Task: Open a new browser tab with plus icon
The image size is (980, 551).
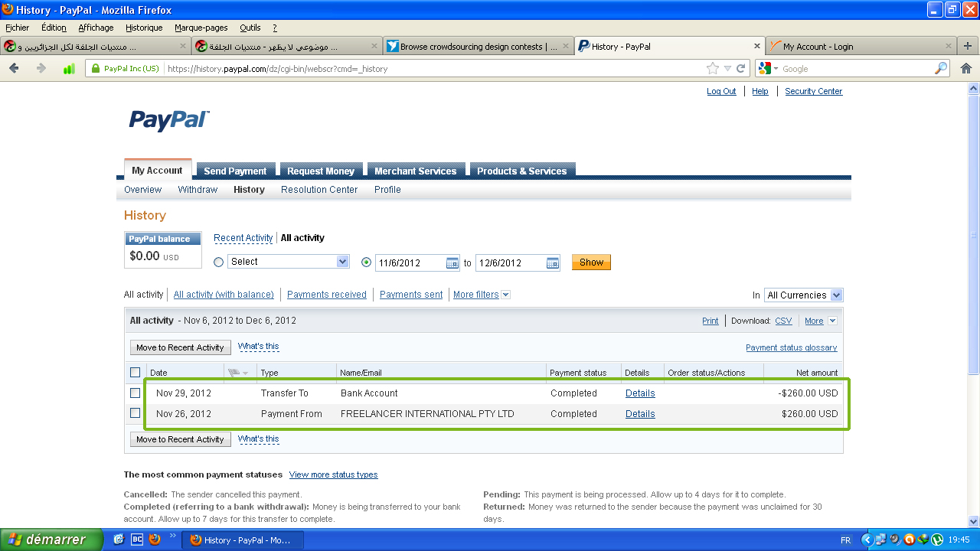Action: (968, 46)
